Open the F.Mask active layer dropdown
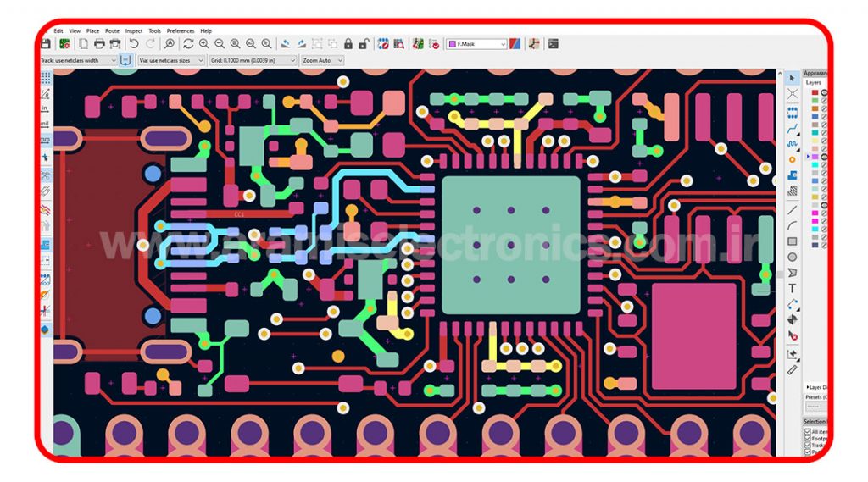Screen dimensions: 868x482 tap(476, 44)
